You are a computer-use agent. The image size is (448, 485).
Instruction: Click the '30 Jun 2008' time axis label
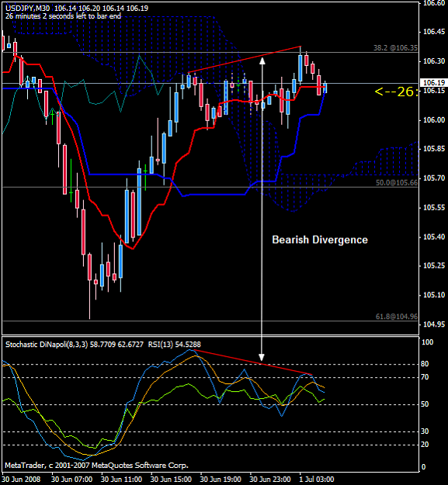pos(21,480)
